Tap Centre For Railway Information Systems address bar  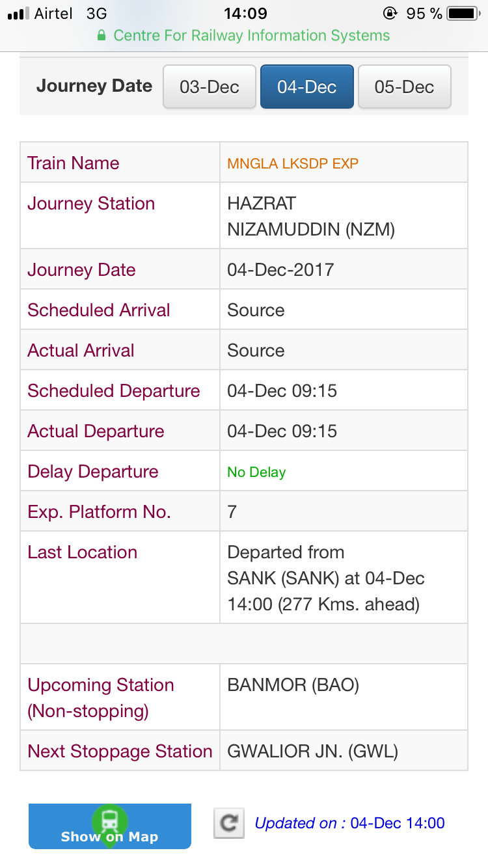tap(251, 36)
